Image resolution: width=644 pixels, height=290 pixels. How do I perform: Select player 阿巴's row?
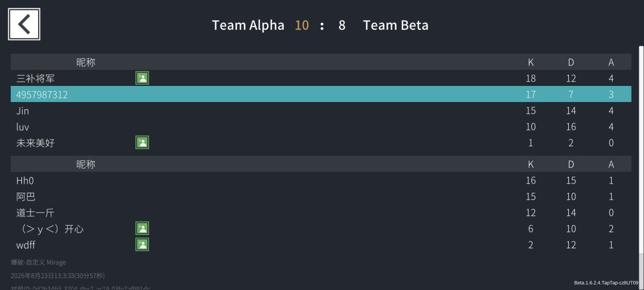pos(321,196)
